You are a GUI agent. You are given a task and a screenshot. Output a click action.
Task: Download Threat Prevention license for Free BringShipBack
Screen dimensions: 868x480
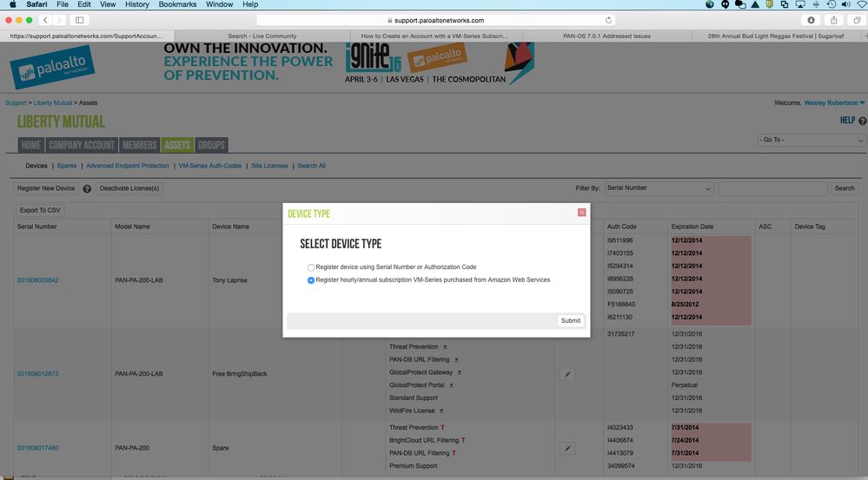(445, 347)
